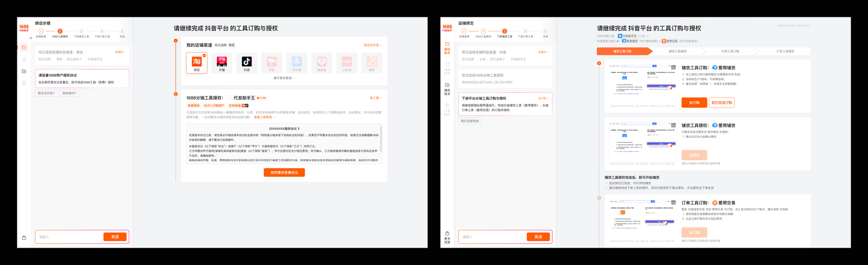Open the second sidebar icon (选品) in left window
This screenshot has height=265, width=868.
(x=24, y=59)
